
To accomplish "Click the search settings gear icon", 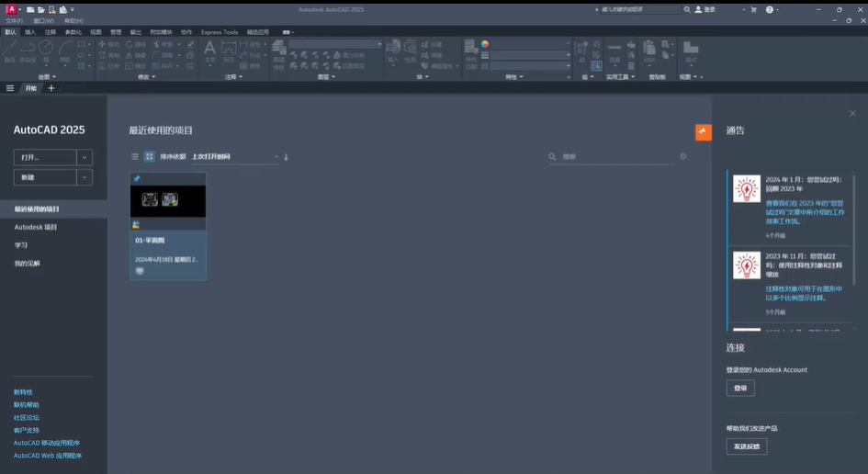I will [683, 157].
